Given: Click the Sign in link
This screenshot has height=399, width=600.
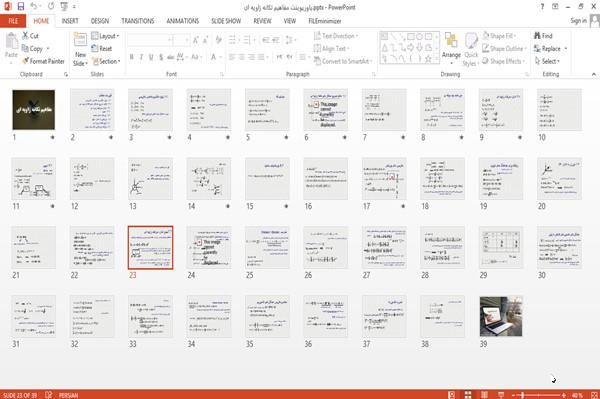Looking at the screenshot, I should (578, 20).
